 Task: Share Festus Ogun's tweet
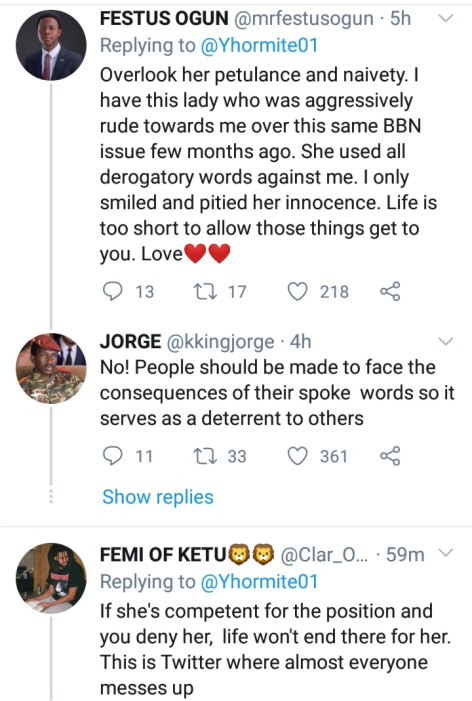click(390, 291)
